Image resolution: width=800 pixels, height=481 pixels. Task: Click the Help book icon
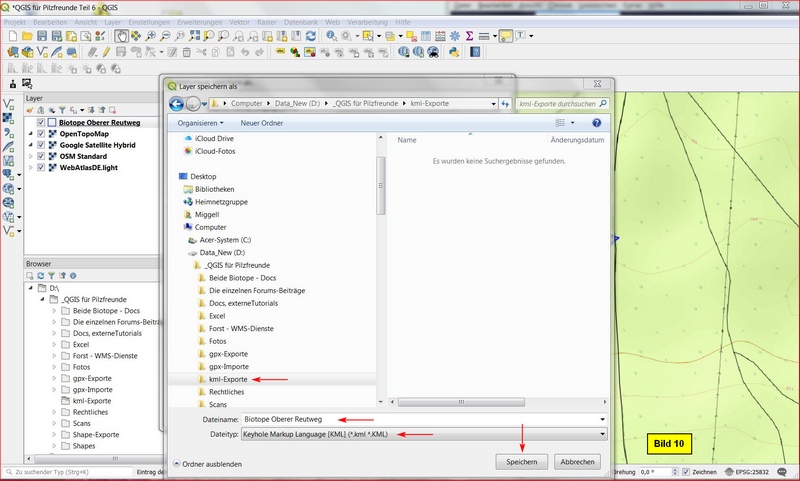[475, 52]
